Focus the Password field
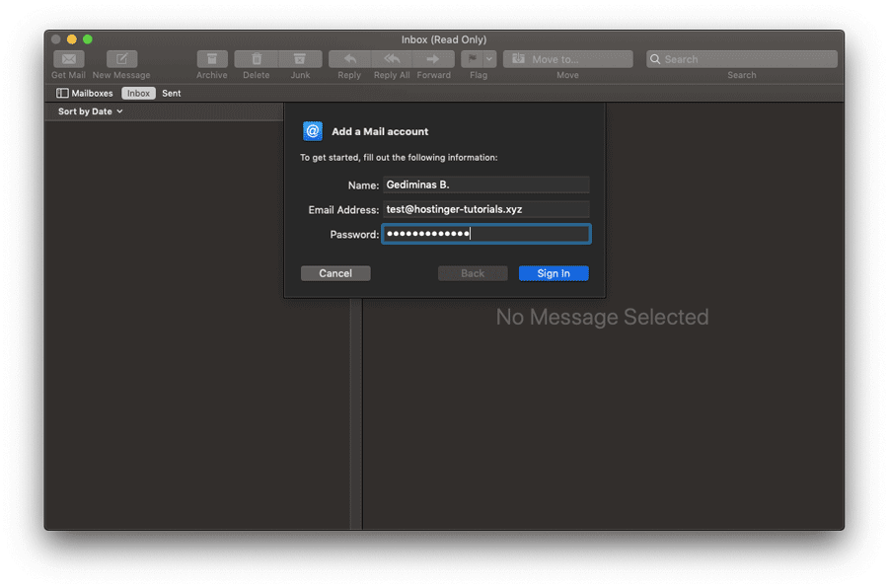The image size is (888, 588). 485,234
